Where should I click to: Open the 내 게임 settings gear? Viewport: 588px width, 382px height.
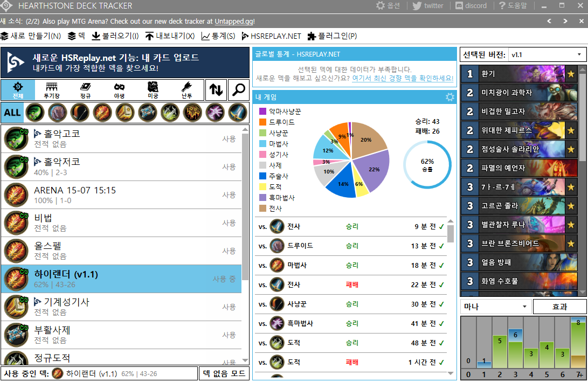pos(449,97)
